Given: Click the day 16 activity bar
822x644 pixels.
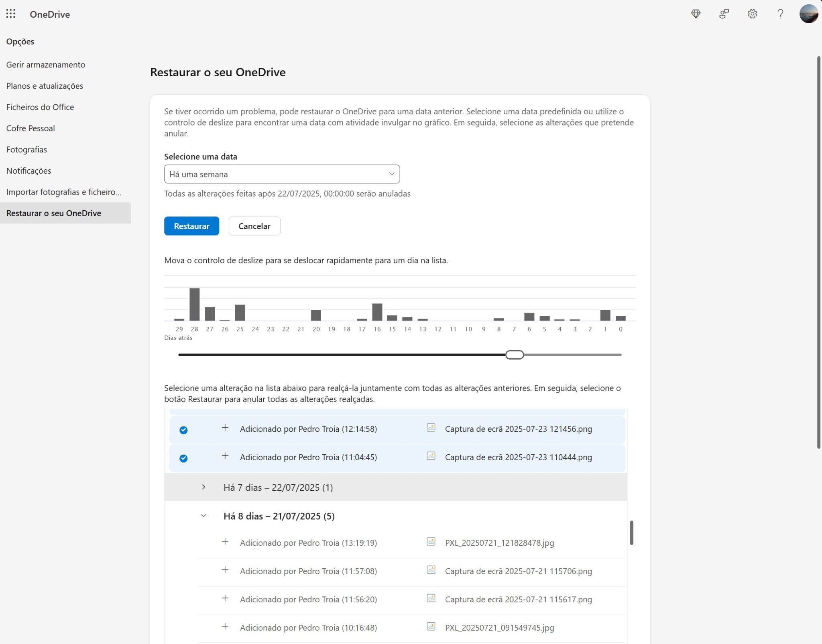Looking at the screenshot, I should (x=377, y=312).
